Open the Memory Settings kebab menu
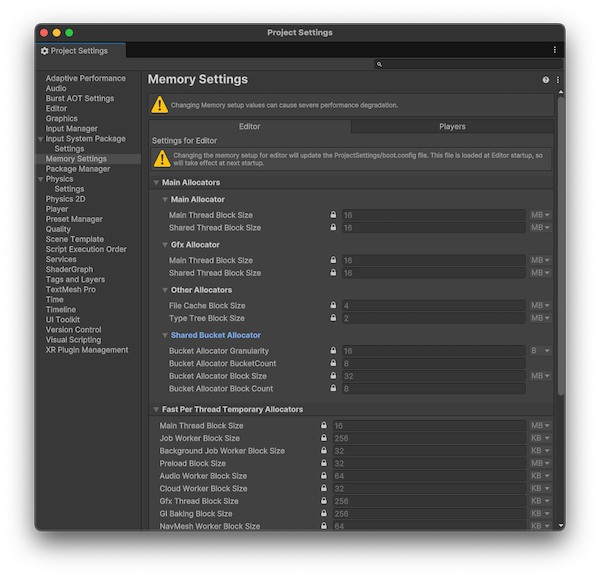This screenshot has width=600, height=577. tap(557, 80)
